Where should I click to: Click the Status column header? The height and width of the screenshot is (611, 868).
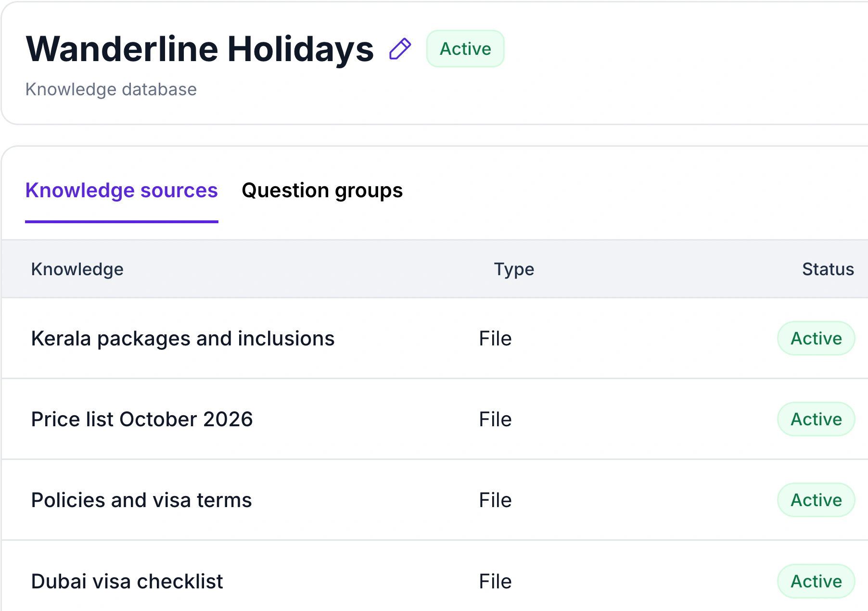(828, 269)
